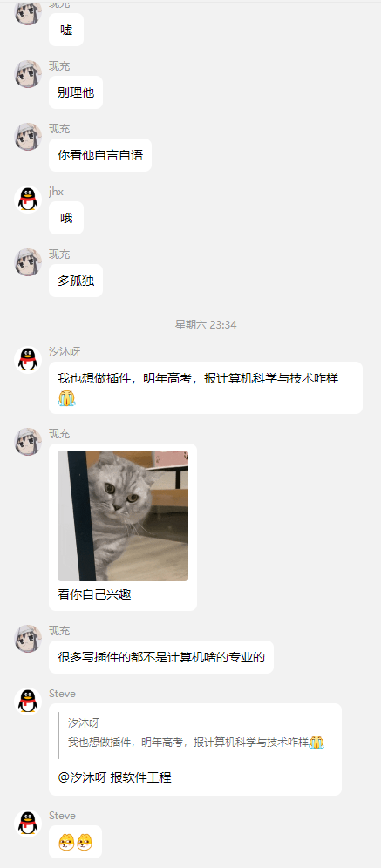Click the username jhx above 哦
The width and height of the screenshot is (381, 868).
click(56, 192)
